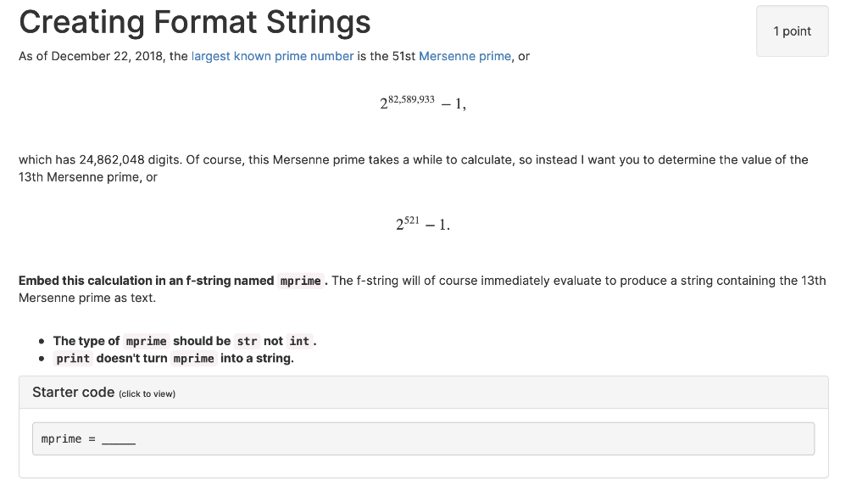
Task: Click the blank underscore after "mprime ="
Action: tap(118, 439)
